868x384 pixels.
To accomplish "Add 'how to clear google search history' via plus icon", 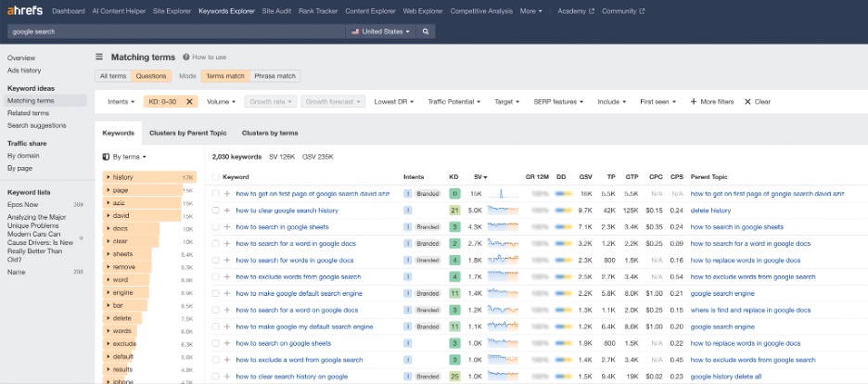I will tap(227, 211).
